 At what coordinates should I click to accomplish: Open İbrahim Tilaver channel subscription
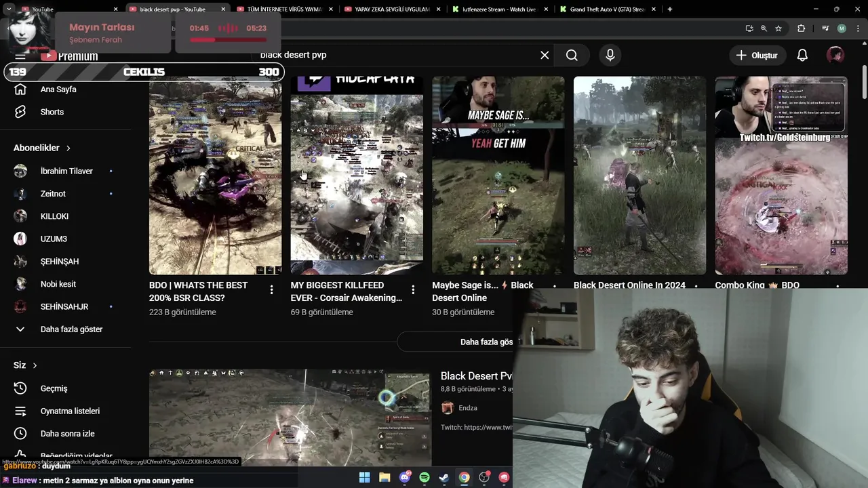pyautogui.click(x=68, y=171)
